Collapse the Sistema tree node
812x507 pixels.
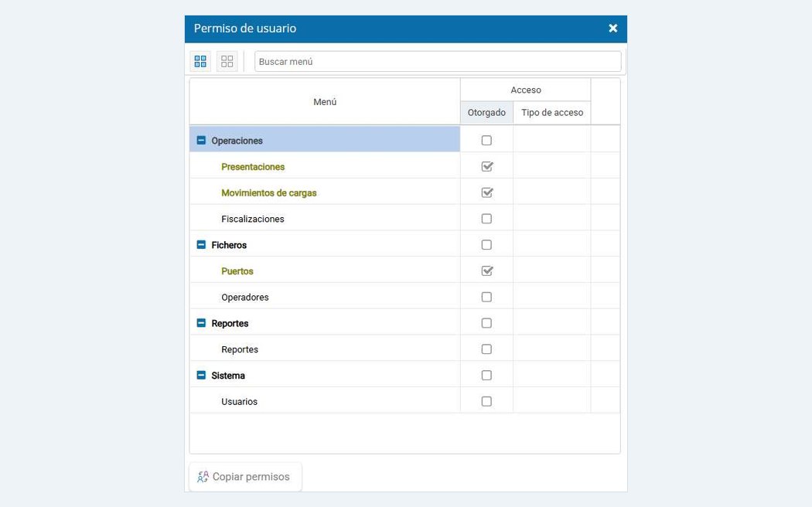pos(201,375)
